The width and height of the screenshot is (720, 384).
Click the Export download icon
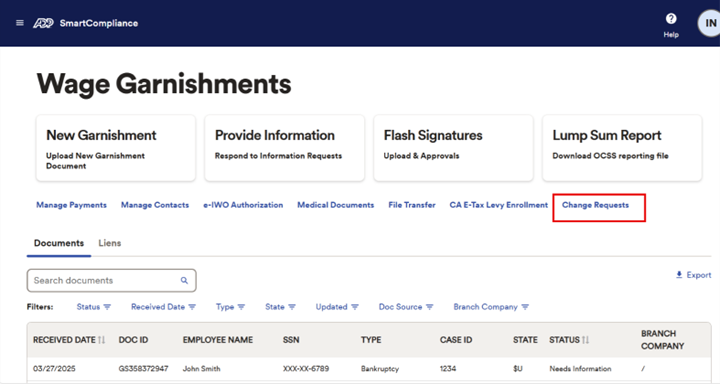pos(679,275)
